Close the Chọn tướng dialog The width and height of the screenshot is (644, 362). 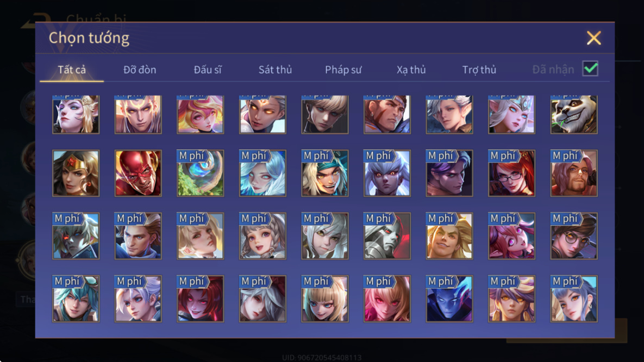click(x=593, y=38)
